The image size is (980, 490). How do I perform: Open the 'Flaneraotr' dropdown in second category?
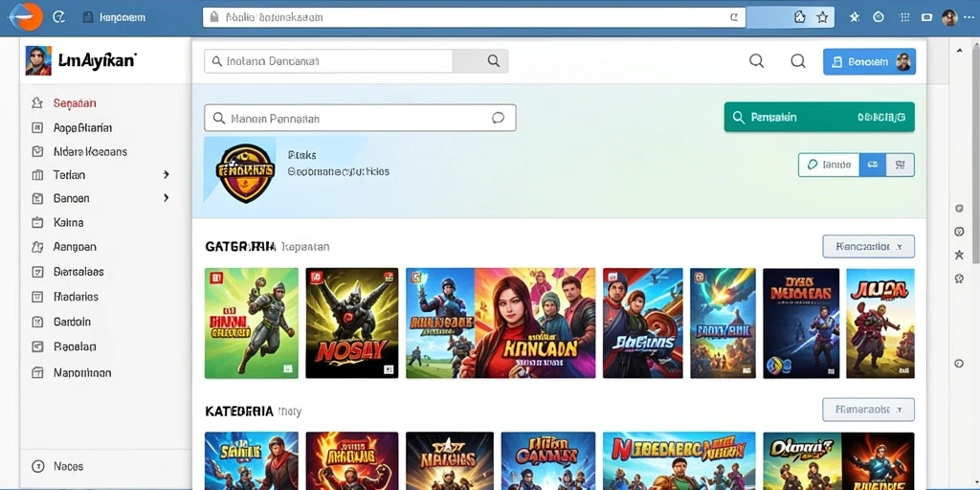pyautogui.click(x=868, y=410)
